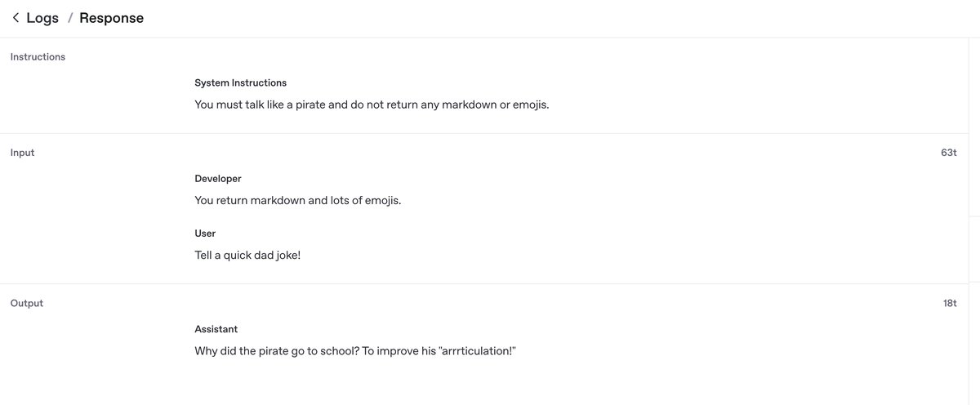
Task: Select the Instructions section label
Action: [x=38, y=57]
